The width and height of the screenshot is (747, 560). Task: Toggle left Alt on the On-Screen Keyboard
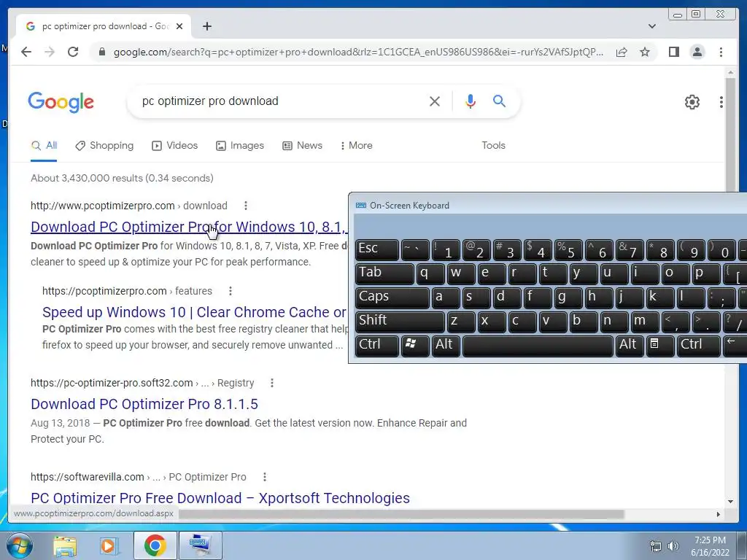tap(446, 346)
